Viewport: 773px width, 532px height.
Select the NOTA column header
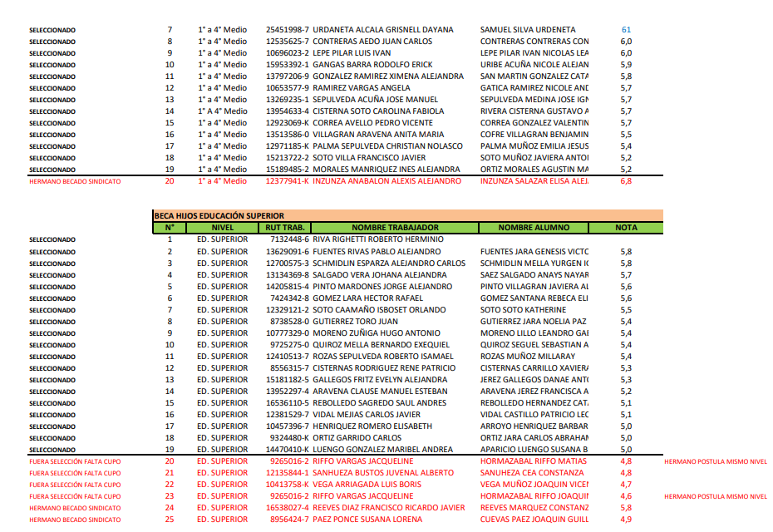click(626, 227)
